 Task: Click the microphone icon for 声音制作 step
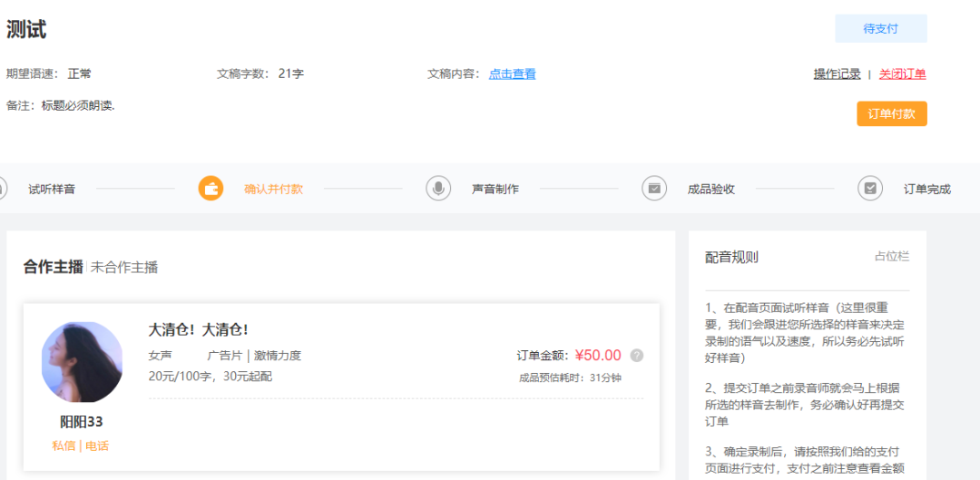[x=438, y=189]
